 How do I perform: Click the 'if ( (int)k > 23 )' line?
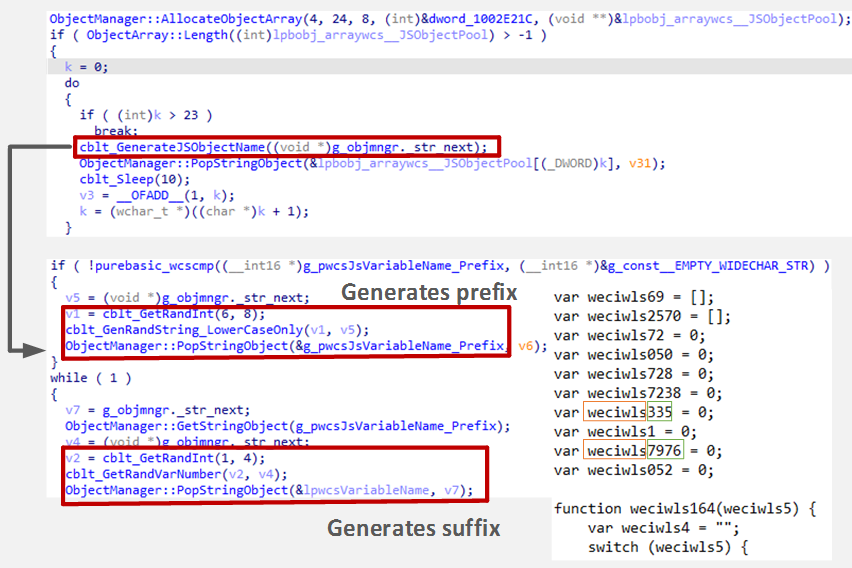(146, 115)
